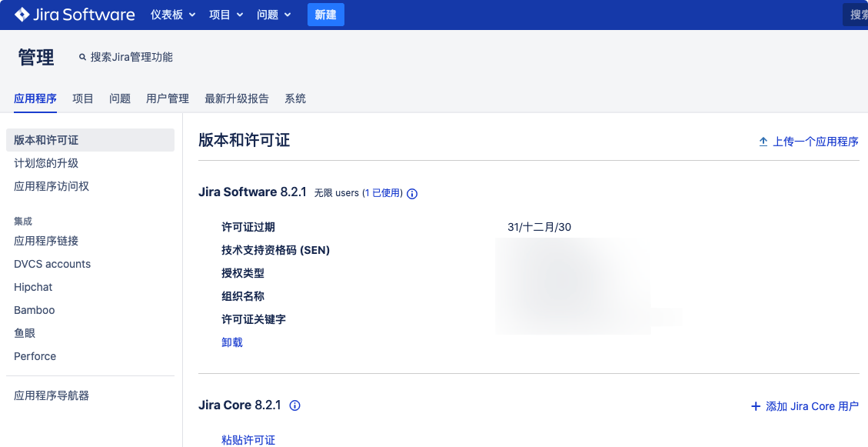Click the 管理 page heading

point(36,57)
